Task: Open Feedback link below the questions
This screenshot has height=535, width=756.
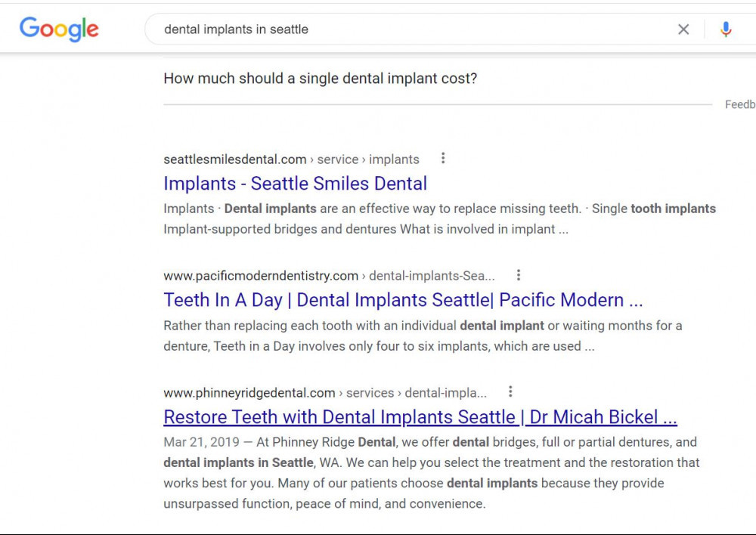Action: 740,104
